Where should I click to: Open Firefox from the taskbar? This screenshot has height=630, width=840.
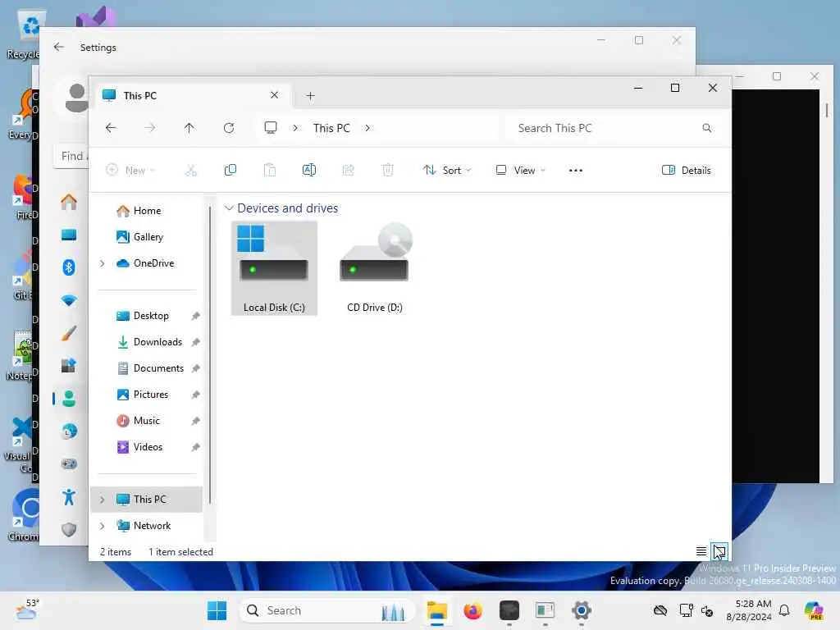click(x=473, y=610)
